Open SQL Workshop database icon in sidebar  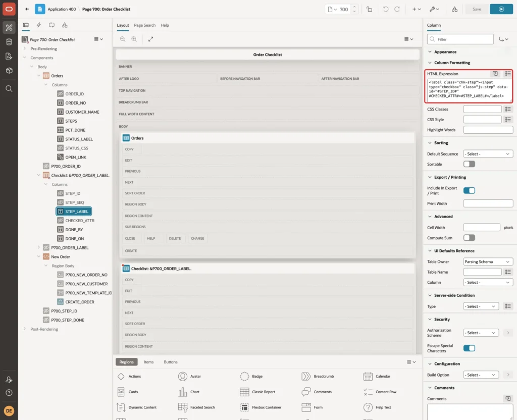(x=9, y=42)
